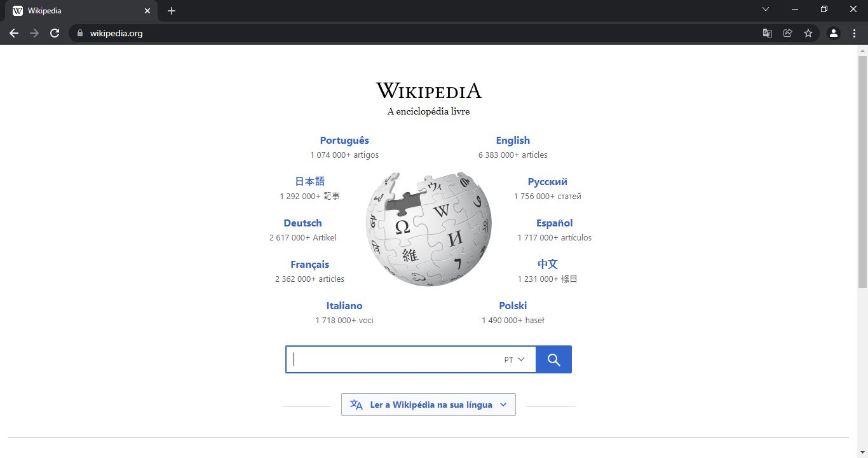Restore down the Chrome window
Viewport: 868px width, 458px height.
pyautogui.click(x=824, y=9)
